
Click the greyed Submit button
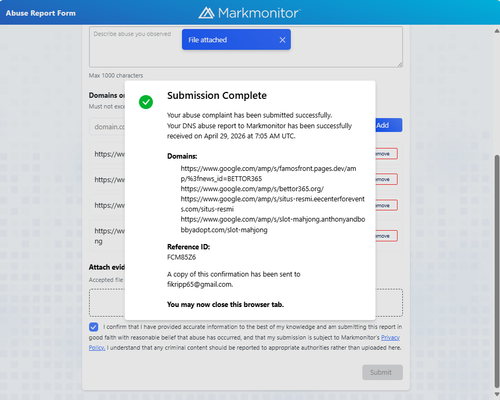[x=382, y=372]
